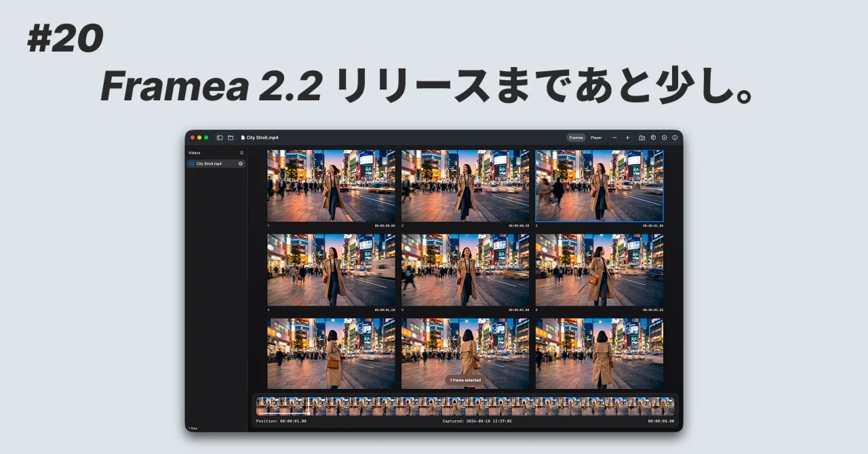This screenshot has height=454, width=868.
Task: Click the highlighted frame 3 thumbnail
Action: tap(599, 186)
